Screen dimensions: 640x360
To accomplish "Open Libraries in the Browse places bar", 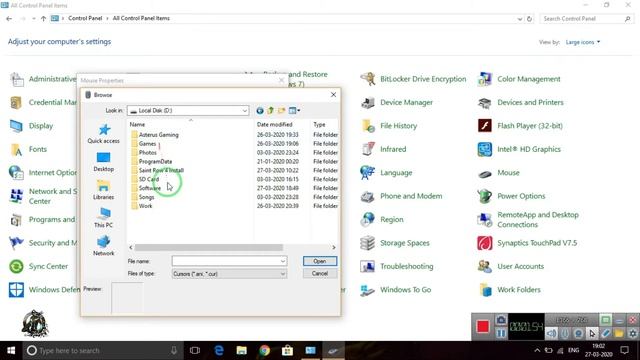I will pyautogui.click(x=104, y=190).
